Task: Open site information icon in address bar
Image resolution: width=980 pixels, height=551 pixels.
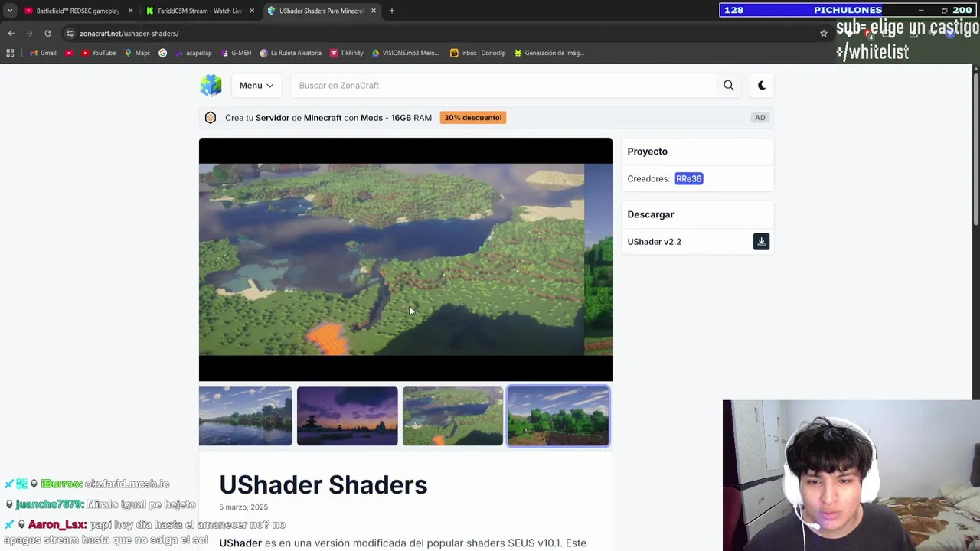Action: 70,34
